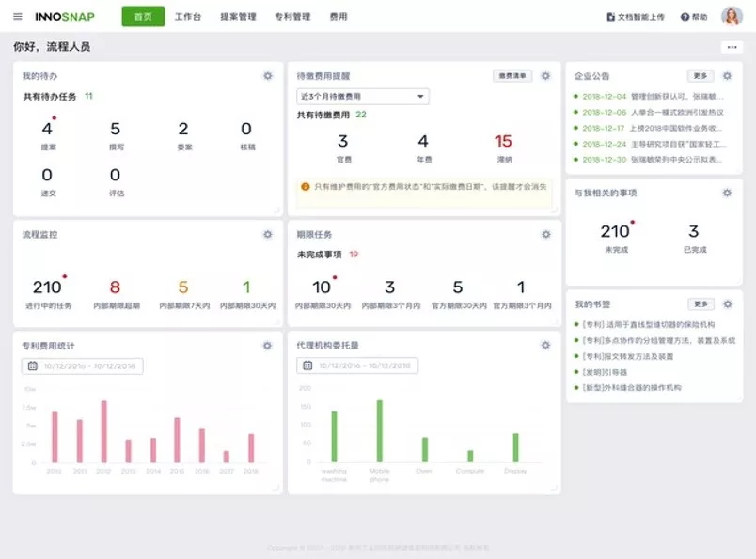Click the 210 进行中的任务 count
756x559 pixels.
46,287
